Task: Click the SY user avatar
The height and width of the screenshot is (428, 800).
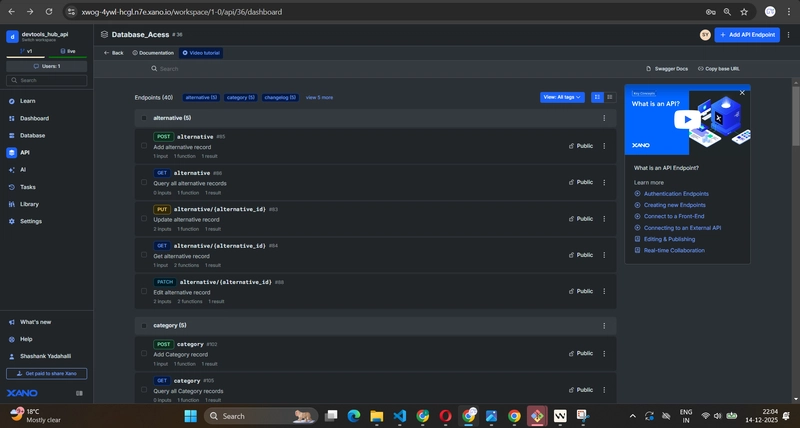Action: point(704,34)
